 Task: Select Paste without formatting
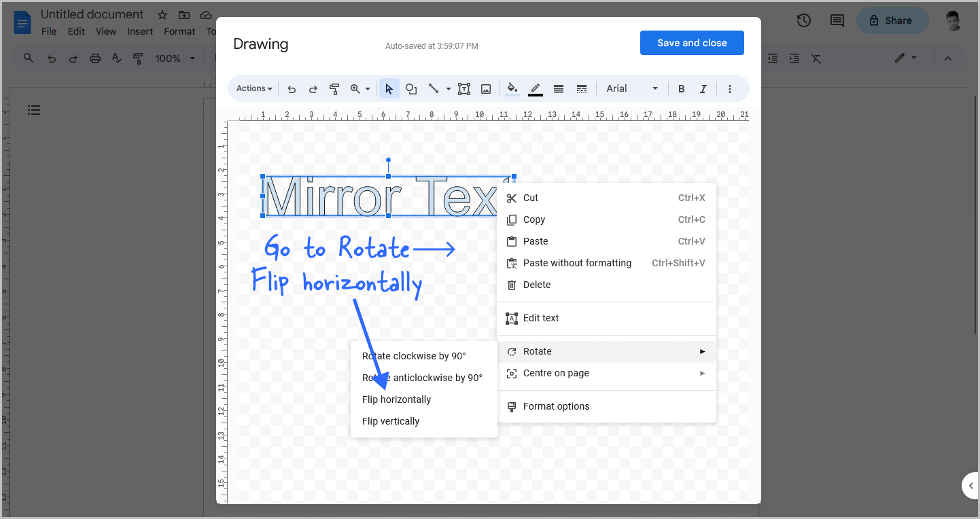(x=577, y=263)
